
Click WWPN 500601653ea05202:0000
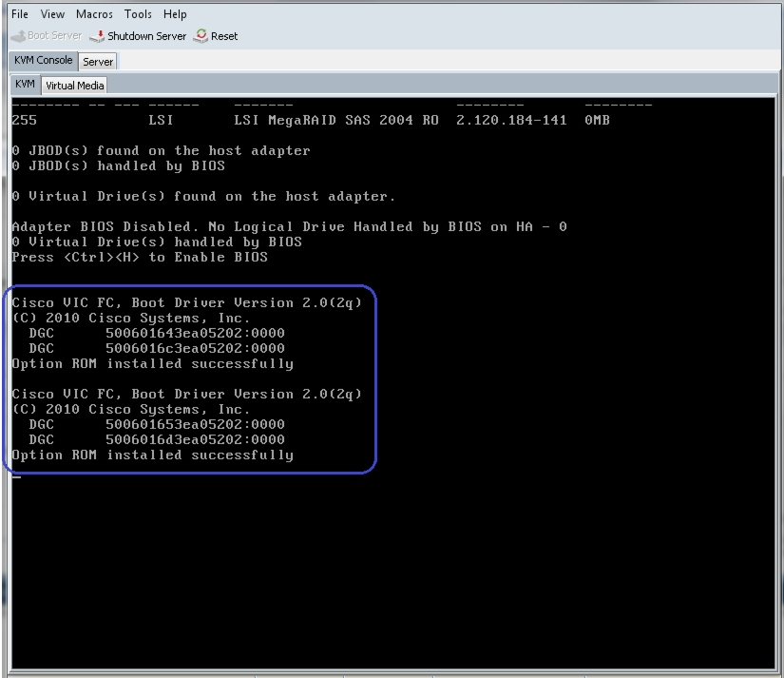coord(195,424)
